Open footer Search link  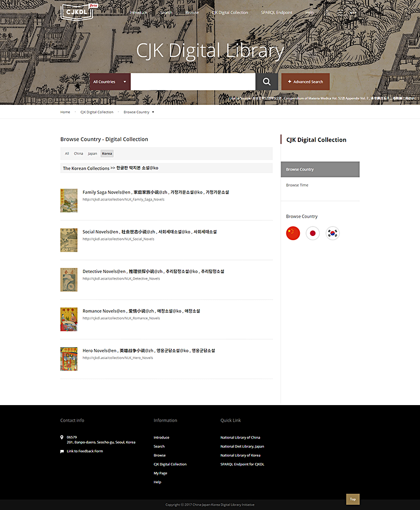point(159,446)
